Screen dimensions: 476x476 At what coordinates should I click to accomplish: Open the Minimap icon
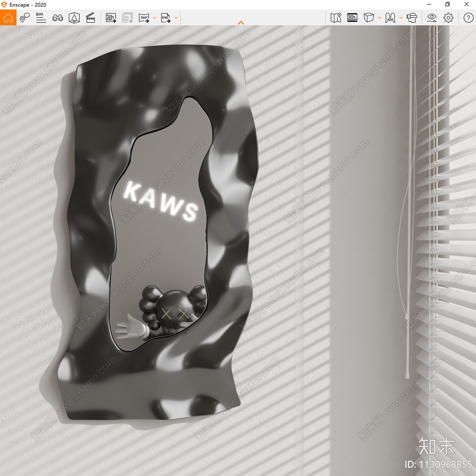click(336, 18)
